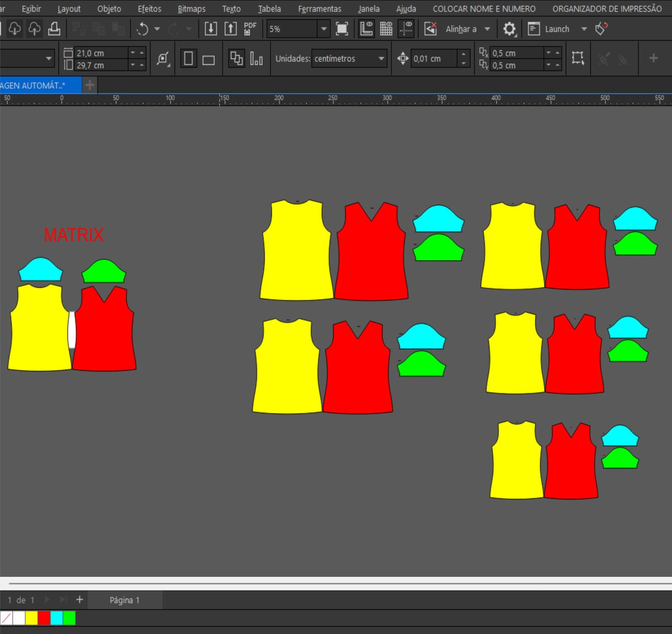
Task: Click the Print icon
Action: point(54,29)
